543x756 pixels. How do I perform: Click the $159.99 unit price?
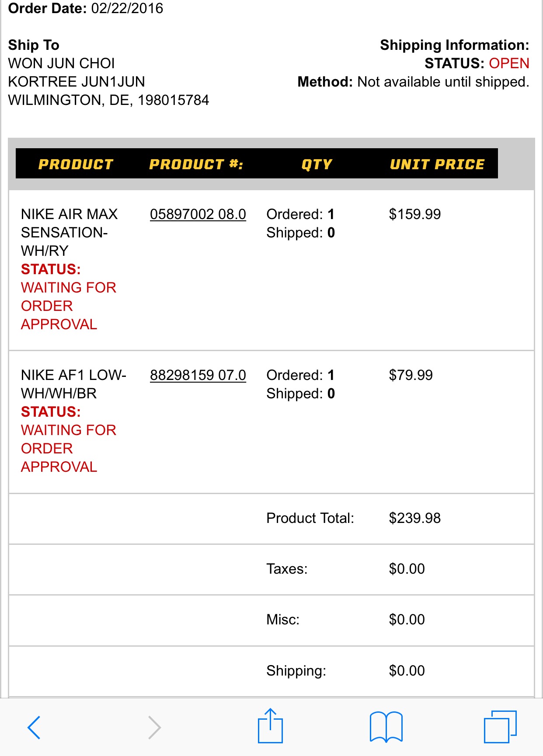tap(414, 214)
